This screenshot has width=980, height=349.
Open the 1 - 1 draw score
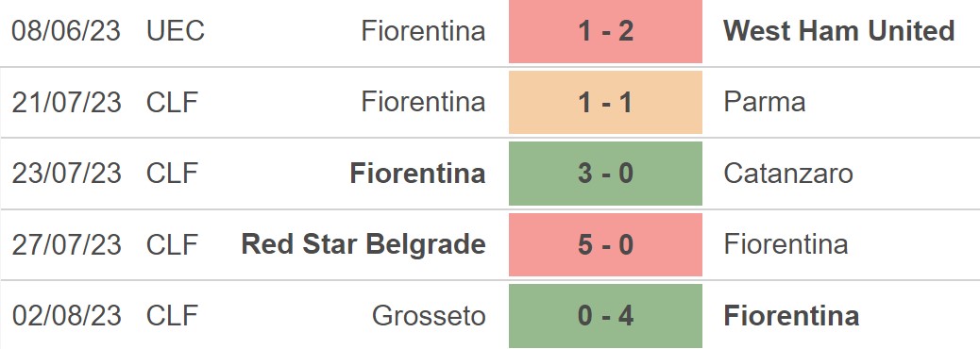[605, 102]
